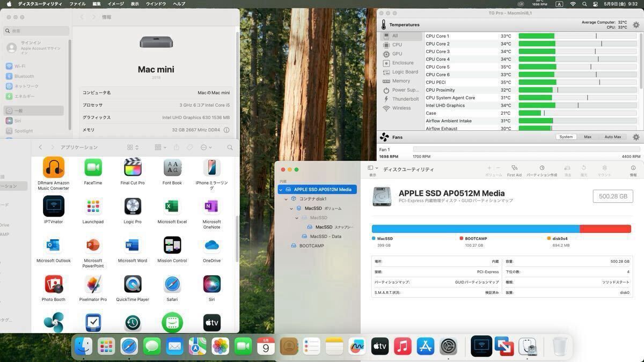Open the more actions (…) dropdown in Finder

(207, 147)
